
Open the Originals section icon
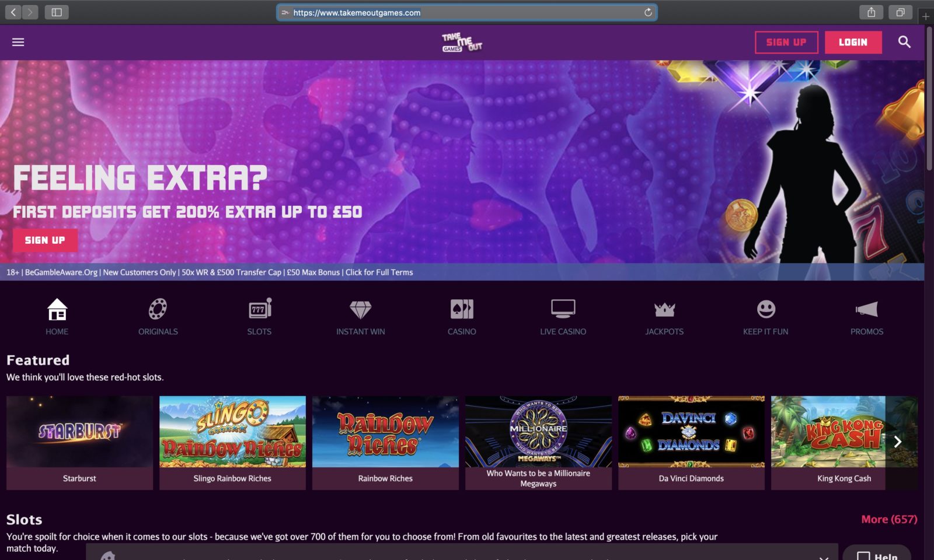coord(158,309)
